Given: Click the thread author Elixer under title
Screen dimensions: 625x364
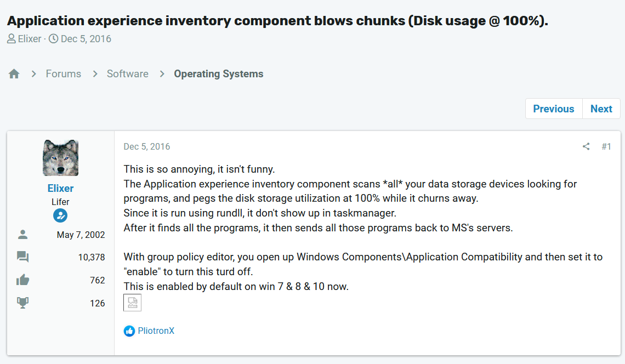Looking at the screenshot, I should [x=29, y=39].
